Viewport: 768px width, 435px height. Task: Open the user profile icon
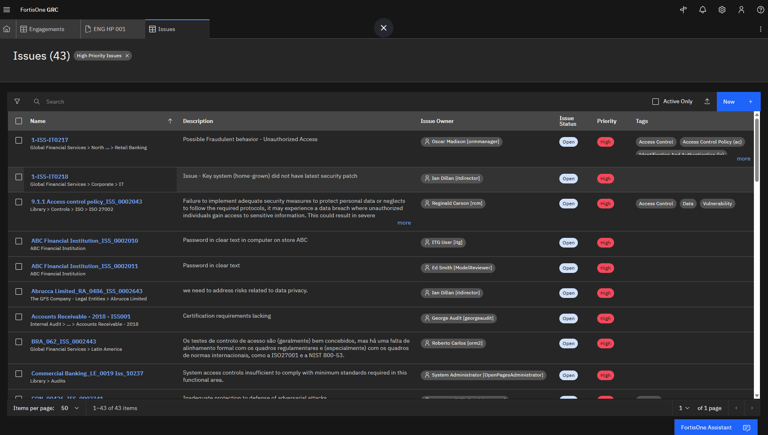(741, 10)
